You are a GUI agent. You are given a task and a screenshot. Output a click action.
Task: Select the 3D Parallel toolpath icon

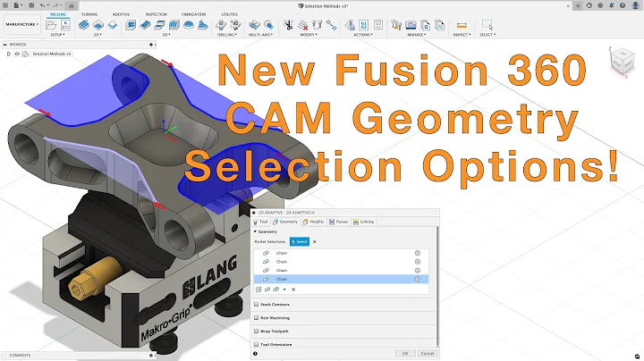click(174, 25)
